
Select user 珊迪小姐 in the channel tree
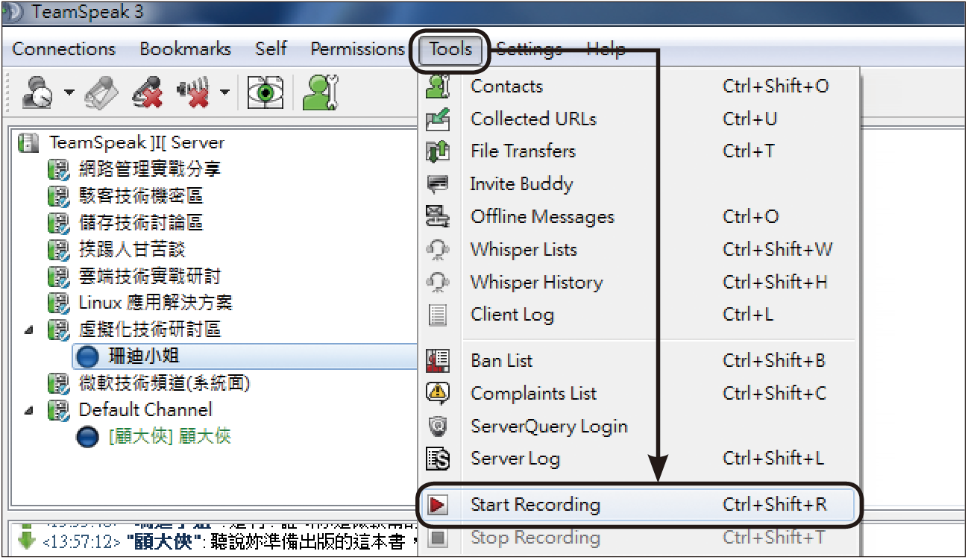tap(246, 356)
